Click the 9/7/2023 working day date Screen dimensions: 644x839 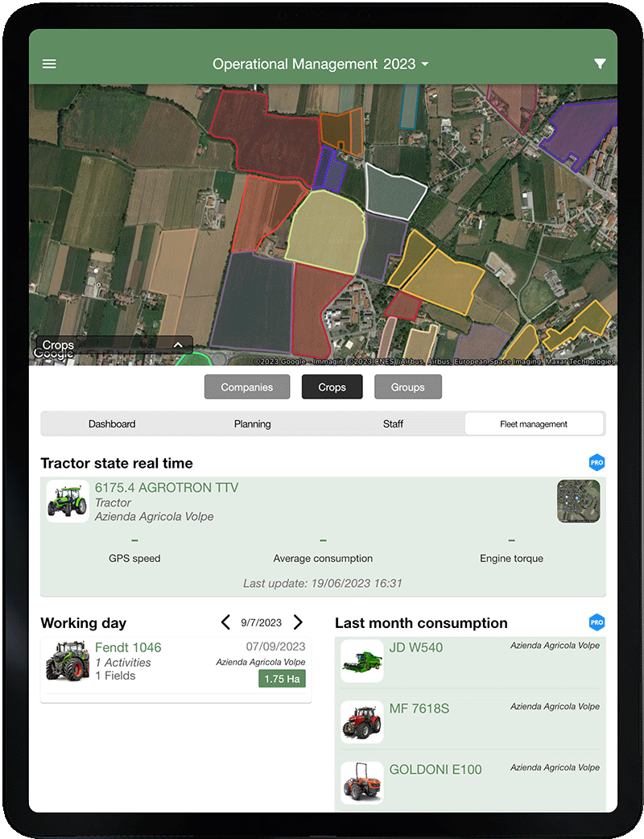[x=261, y=623]
